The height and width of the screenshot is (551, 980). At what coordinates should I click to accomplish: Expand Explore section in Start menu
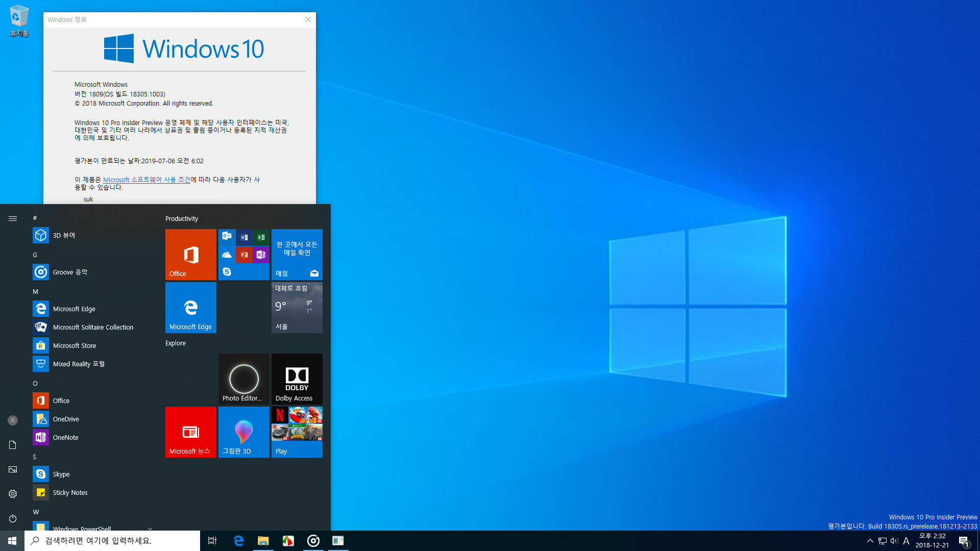coord(175,342)
